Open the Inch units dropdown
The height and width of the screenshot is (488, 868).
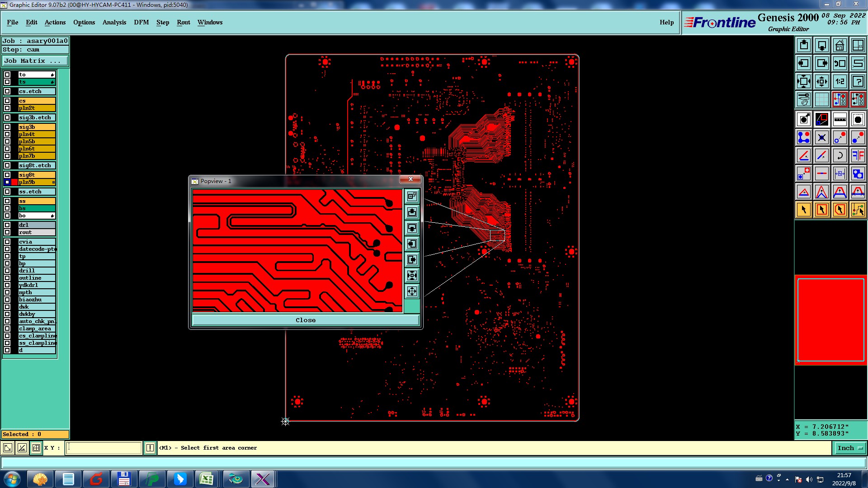[850, 448]
